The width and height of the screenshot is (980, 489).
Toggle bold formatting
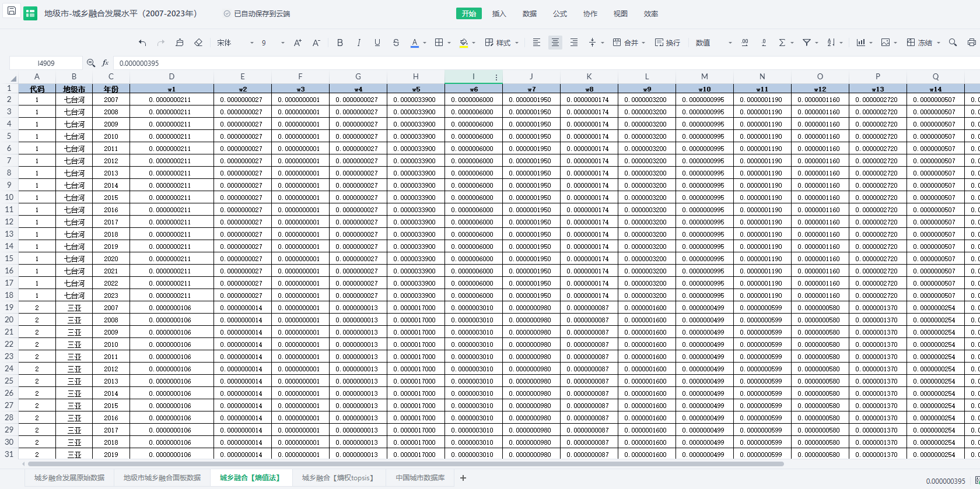tap(340, 43)
